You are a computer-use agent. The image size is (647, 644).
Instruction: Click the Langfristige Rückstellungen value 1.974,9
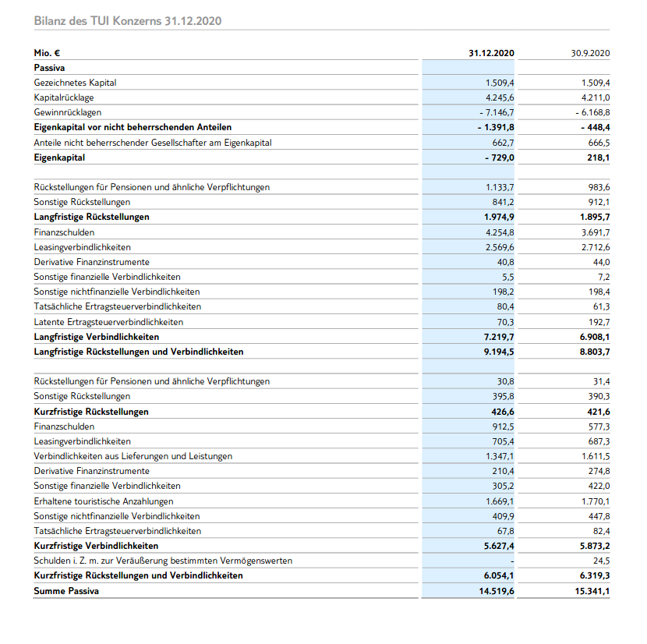[x=499, y=218]
